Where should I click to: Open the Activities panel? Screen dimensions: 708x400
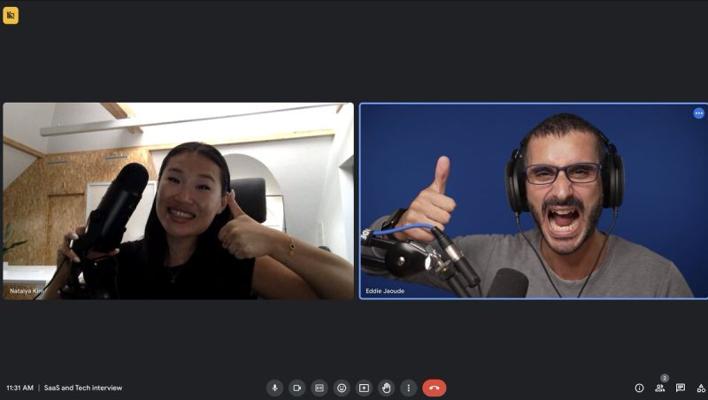[x=700, y=388]
